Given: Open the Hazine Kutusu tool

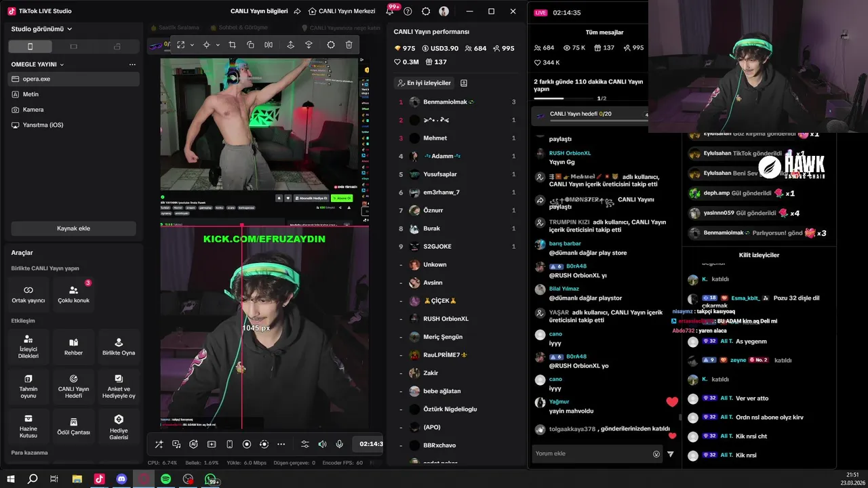Looking at the screenshot, I should pos(28,426).
